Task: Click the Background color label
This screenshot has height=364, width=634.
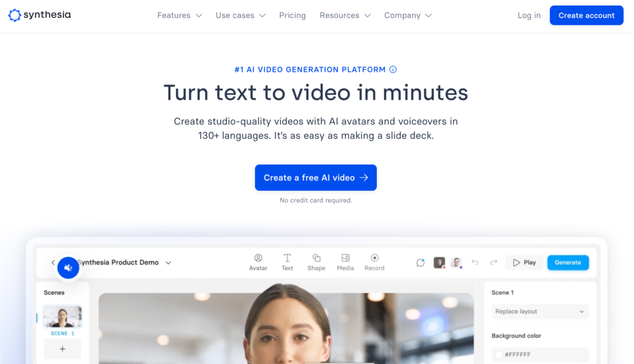Action: 516,336
